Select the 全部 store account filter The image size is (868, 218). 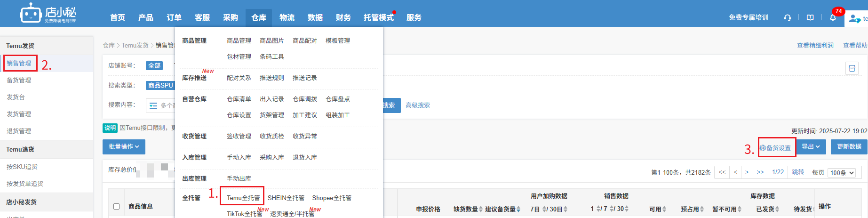tap(154, 65)
